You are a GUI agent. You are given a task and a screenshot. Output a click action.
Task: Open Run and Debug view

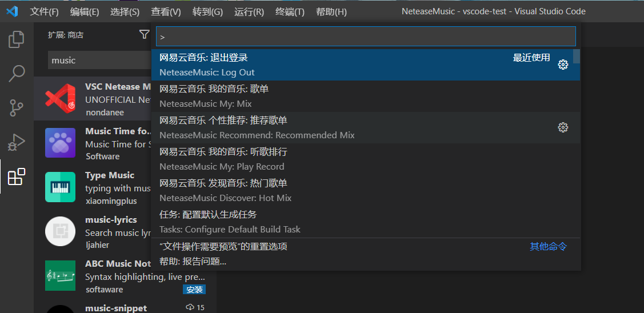coord(17,143)
